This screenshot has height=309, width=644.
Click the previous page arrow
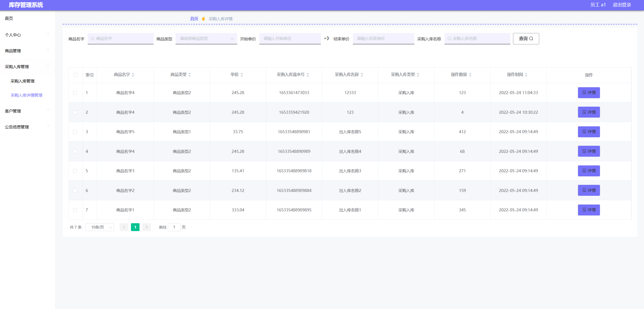124,227
